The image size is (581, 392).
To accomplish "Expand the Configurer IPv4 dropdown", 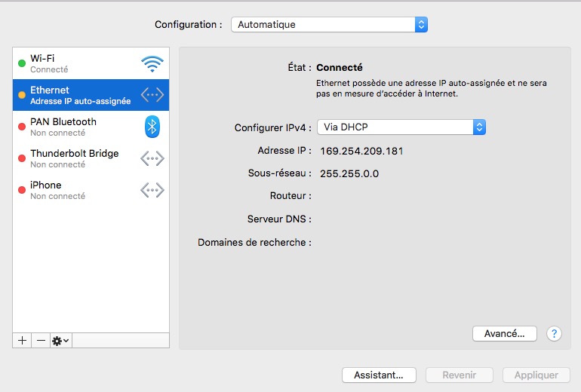I will click(401, 127).
